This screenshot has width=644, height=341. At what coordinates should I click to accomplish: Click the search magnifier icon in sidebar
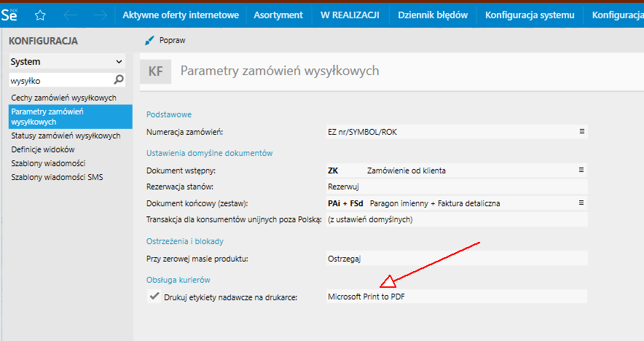pos(119,80)
